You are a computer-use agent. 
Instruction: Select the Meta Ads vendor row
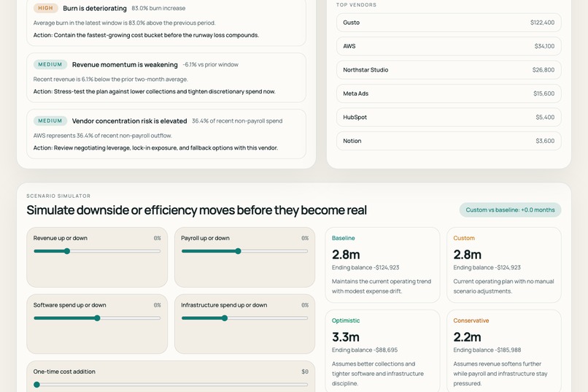pos(449,93)
